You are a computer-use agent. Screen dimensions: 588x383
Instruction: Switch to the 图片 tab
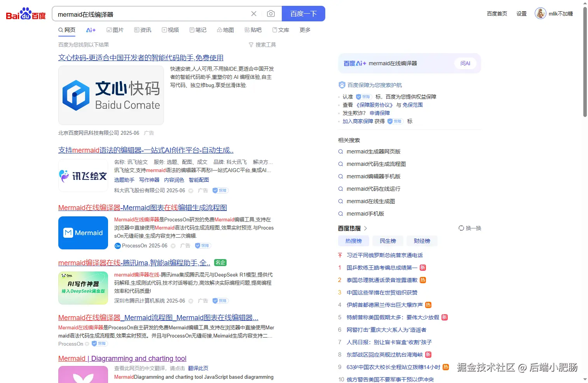point(115,30)
